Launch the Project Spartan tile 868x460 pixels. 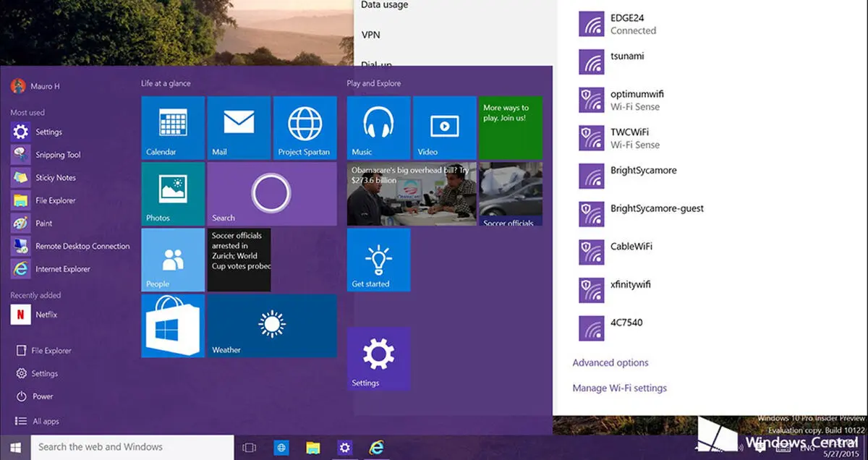point(305,127)
